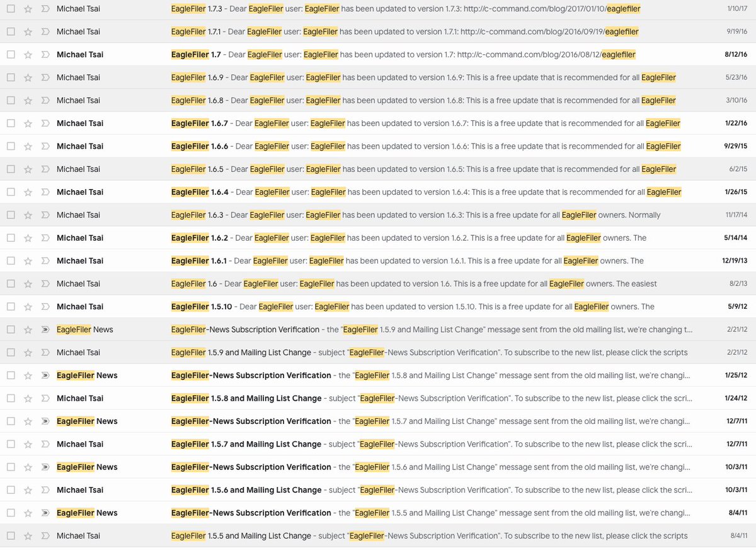Screen dimensions: 756x550
Task: Star the EagleFiler 1.6.8 email
Action: click(28, 100)
